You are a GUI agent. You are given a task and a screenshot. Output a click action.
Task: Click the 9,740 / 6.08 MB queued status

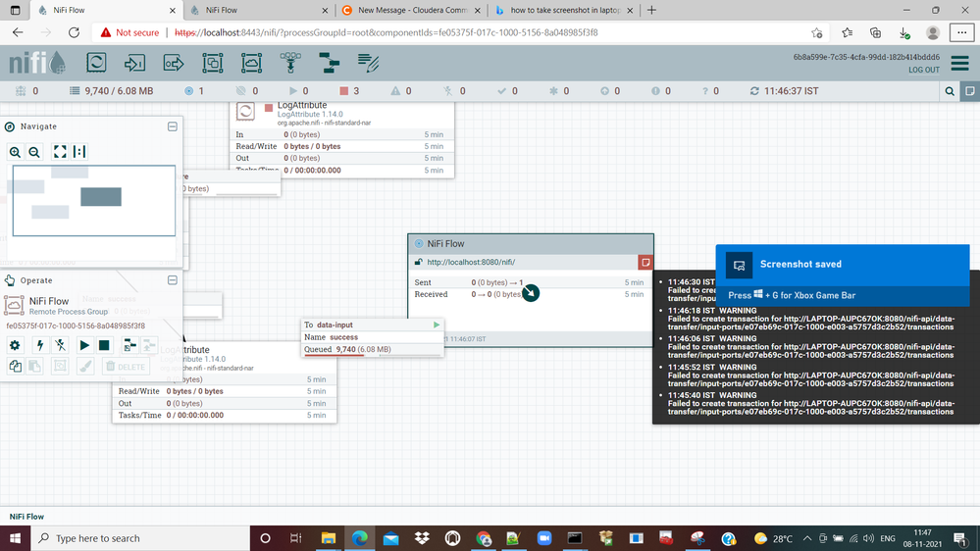tap(112, 91)
